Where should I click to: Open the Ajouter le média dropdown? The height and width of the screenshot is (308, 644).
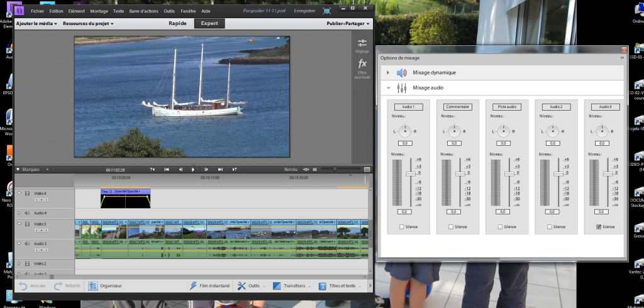pos(36,23)
